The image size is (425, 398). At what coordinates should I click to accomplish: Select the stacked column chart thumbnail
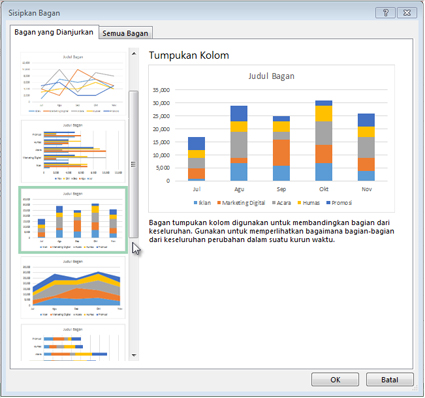click(73, 220)
